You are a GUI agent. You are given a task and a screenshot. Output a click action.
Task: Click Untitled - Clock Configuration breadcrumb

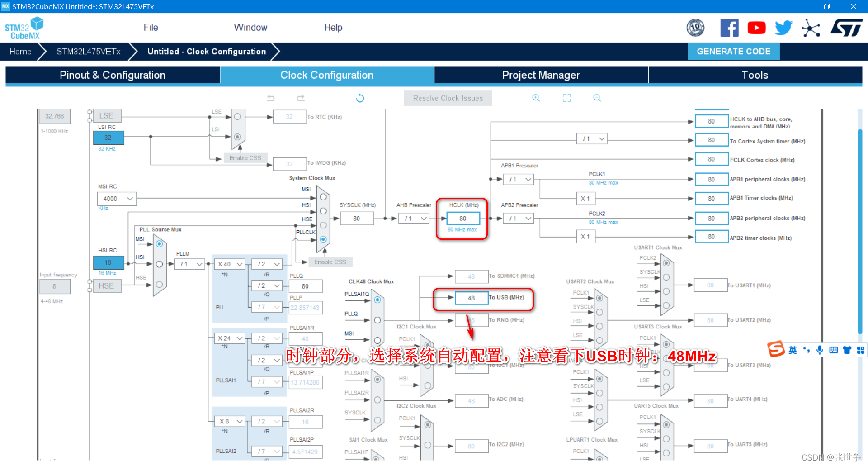point(207,52)
